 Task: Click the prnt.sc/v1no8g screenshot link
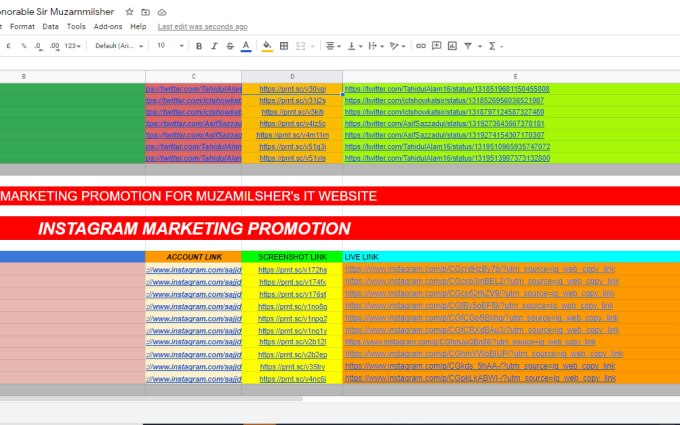(293, 307)
